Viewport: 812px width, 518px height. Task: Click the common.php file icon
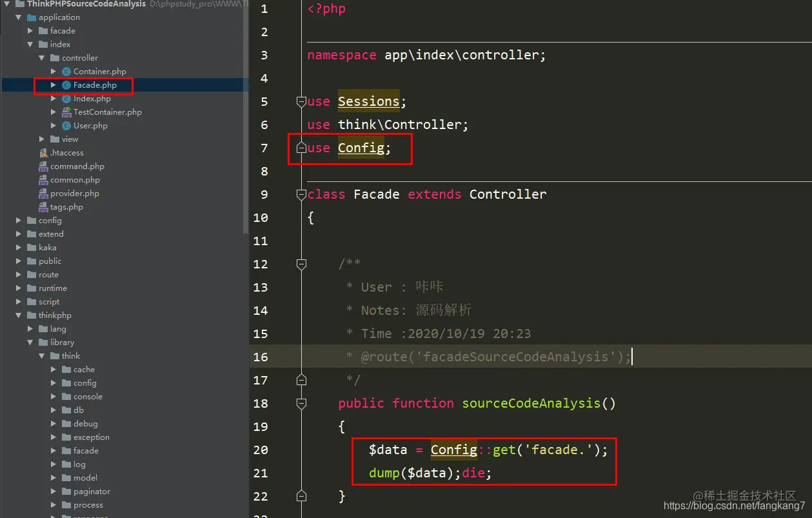click(x=43, y=180)
